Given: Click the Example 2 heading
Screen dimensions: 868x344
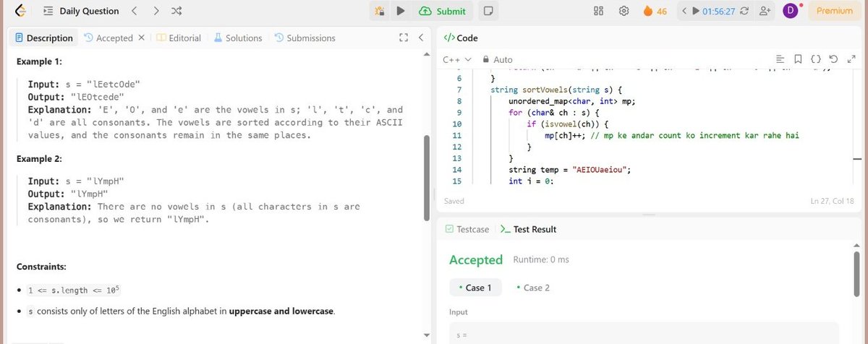Looking at the screenshot, I should (40, 158).
